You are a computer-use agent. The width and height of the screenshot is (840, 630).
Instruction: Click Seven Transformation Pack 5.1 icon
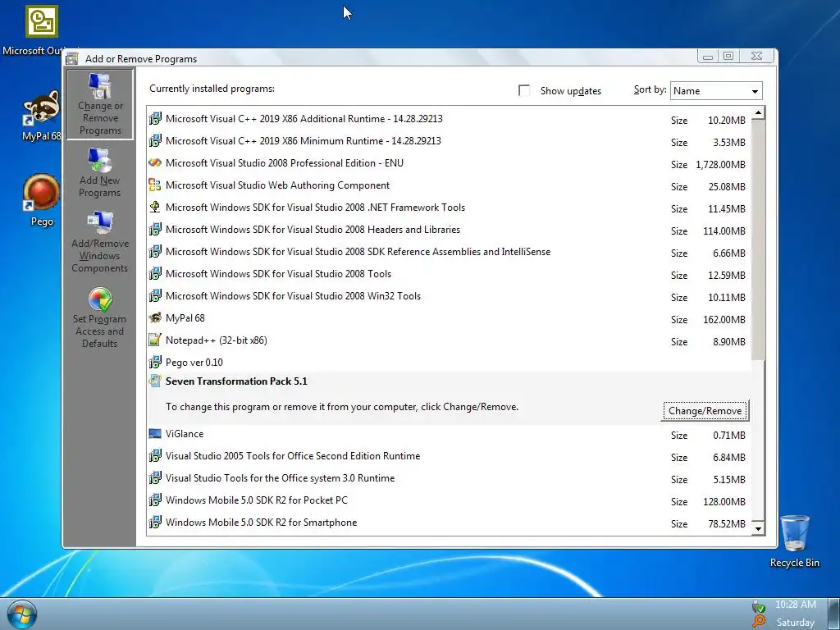155,381
